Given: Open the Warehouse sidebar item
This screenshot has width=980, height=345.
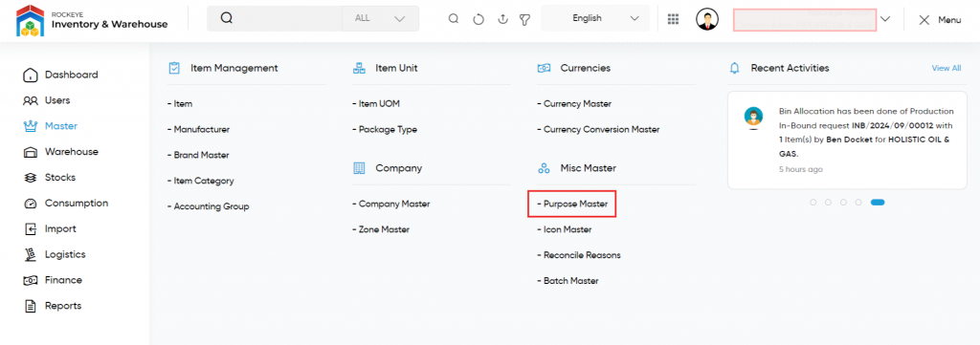Looking at the screenshot, I should [x=60, y=152].
